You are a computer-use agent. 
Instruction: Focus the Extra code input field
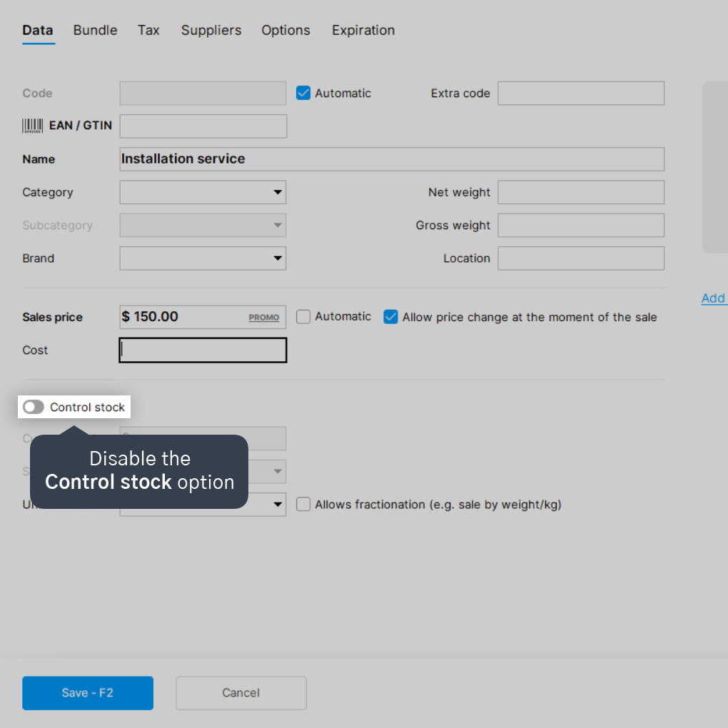point(581,93)
